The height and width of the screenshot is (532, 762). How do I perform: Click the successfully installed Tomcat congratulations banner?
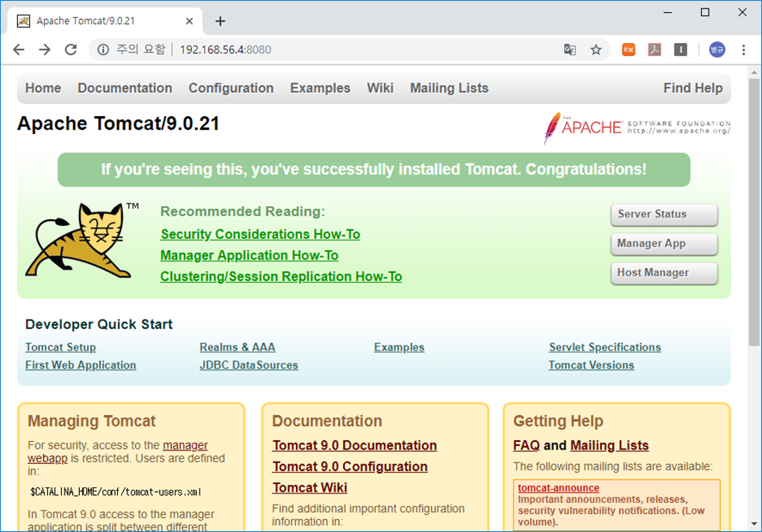[374, 169]
